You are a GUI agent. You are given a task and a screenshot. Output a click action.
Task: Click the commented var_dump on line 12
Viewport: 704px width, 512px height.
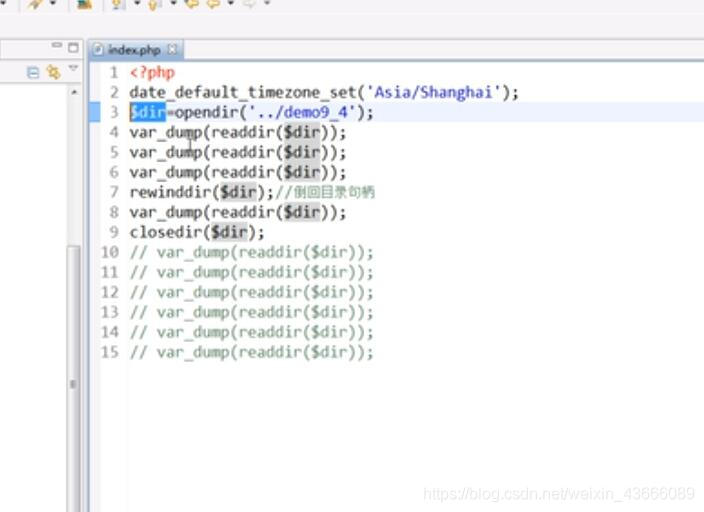(x=251, y=292)
